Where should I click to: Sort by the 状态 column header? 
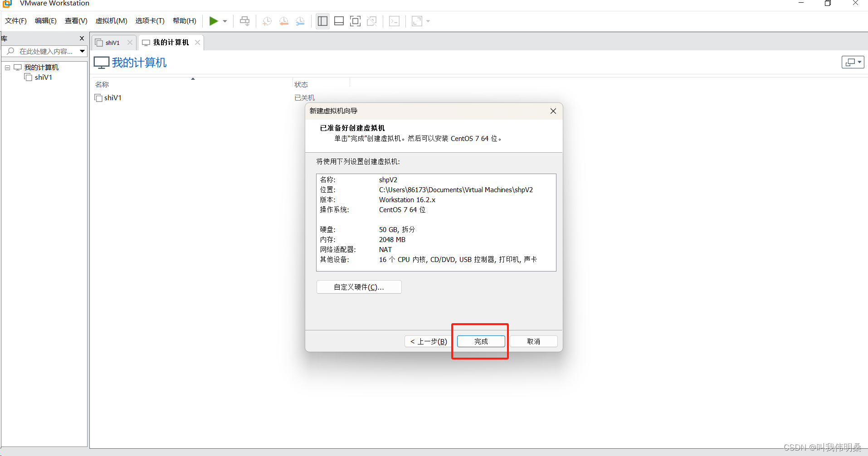pyautogui.click(x=301, y=84)
